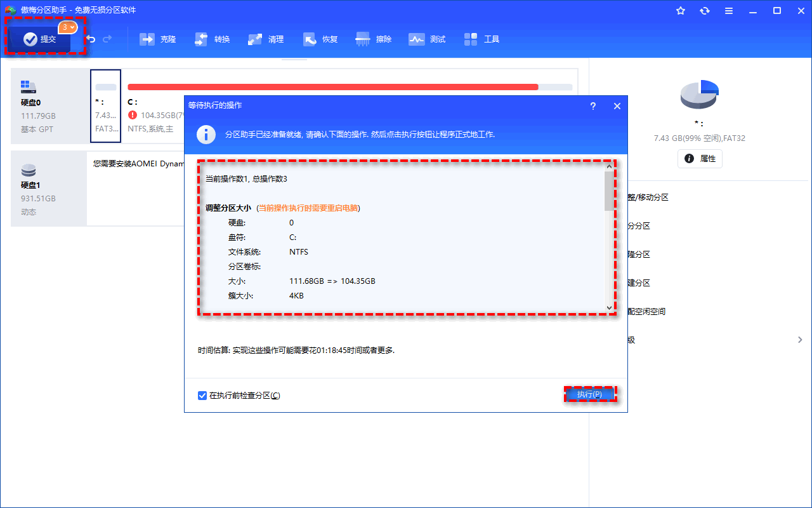This screenshot has width=812, height=508.
Task: Click the dialog scrollbar down arrow
Action: click(609, 307)
